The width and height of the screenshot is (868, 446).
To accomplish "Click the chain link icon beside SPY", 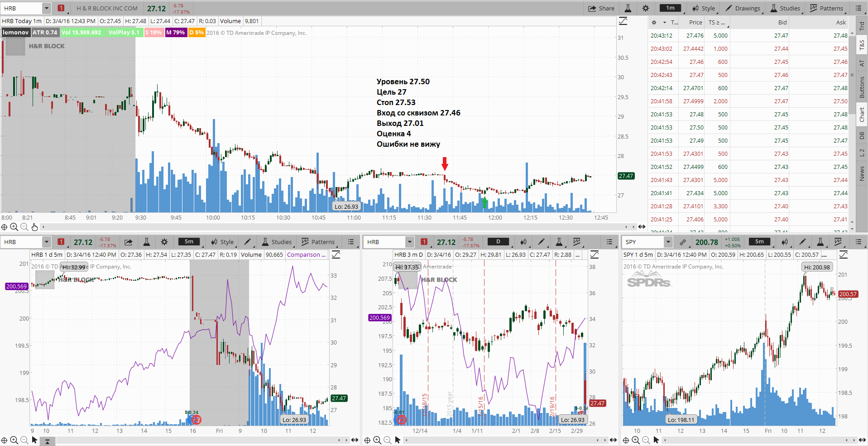I will [683, 242].
